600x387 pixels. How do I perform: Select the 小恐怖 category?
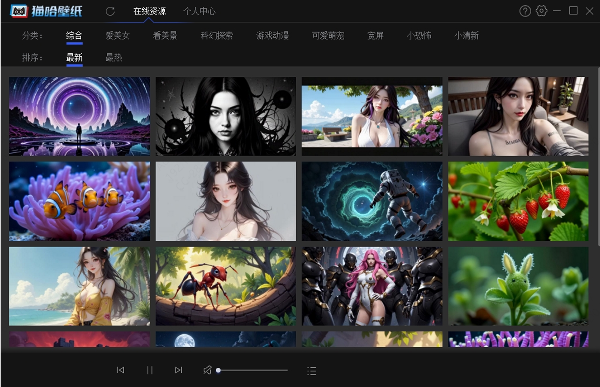click(419, 36)
